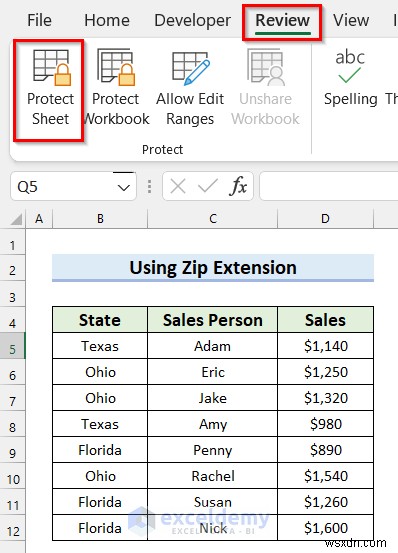Select the cell containing $1,250
398x553 pixels.
(x=325, y=372)
